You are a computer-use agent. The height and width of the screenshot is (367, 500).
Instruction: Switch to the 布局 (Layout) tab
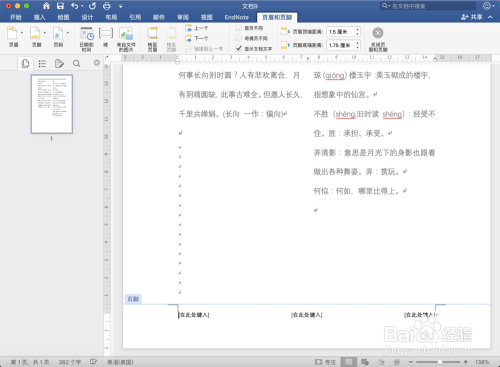click(x=111, y=17)
